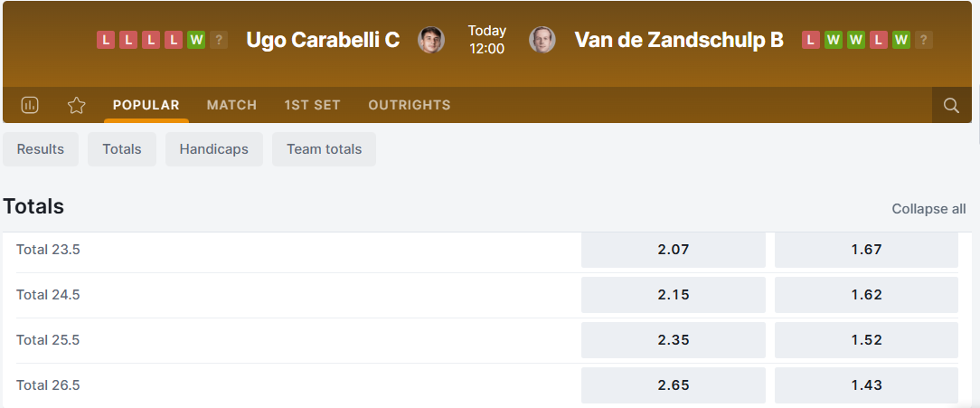Open the OUTRIGHTS tab
The height and width of the screenshot is (408, 980).
click(x=409, y=105)
